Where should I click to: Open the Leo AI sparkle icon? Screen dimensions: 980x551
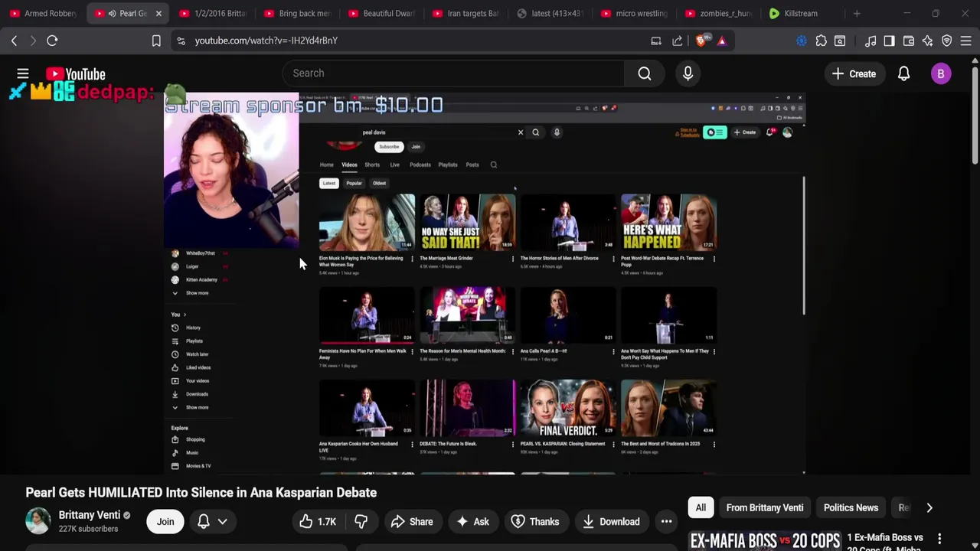[x=928, y=41]
